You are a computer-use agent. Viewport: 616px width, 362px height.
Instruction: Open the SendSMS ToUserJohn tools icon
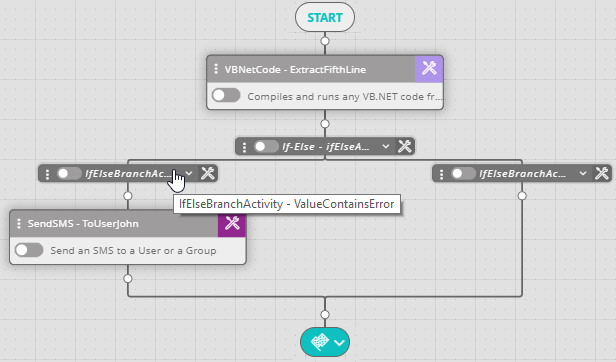[x=232, y=224]
